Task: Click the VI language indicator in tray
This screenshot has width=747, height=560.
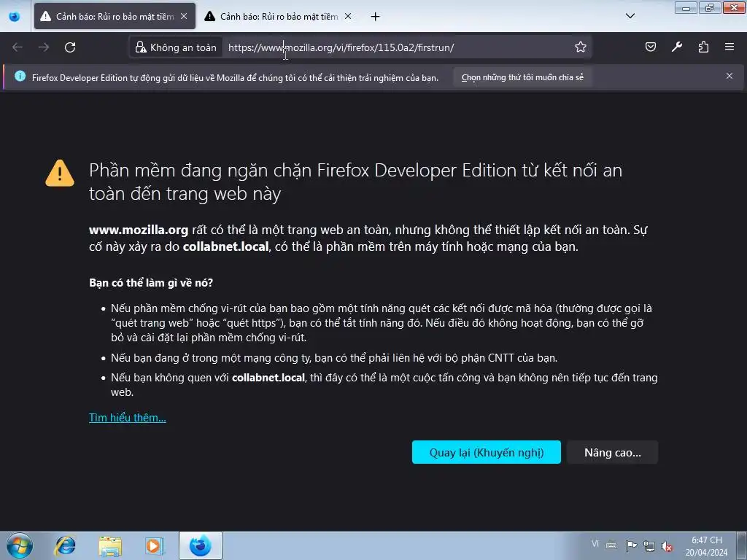Action: (595, 543)
